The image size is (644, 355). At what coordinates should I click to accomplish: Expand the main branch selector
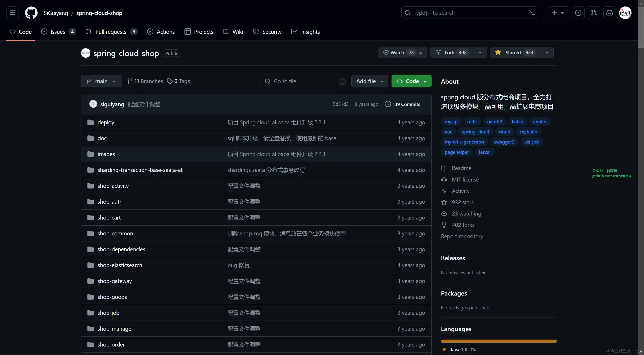[x=101, y=81]
